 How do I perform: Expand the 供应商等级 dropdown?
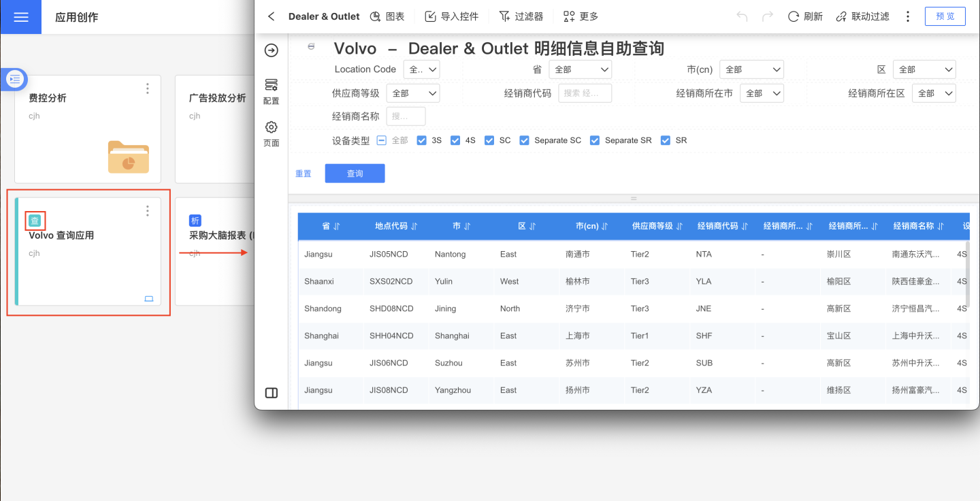pos(412,93)
